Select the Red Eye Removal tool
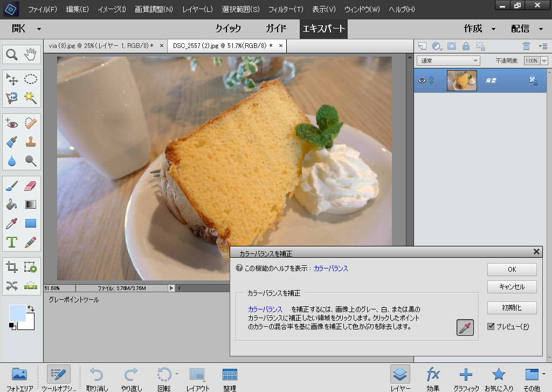The height and width of the screenshot is (392, 552). (12, 123)
